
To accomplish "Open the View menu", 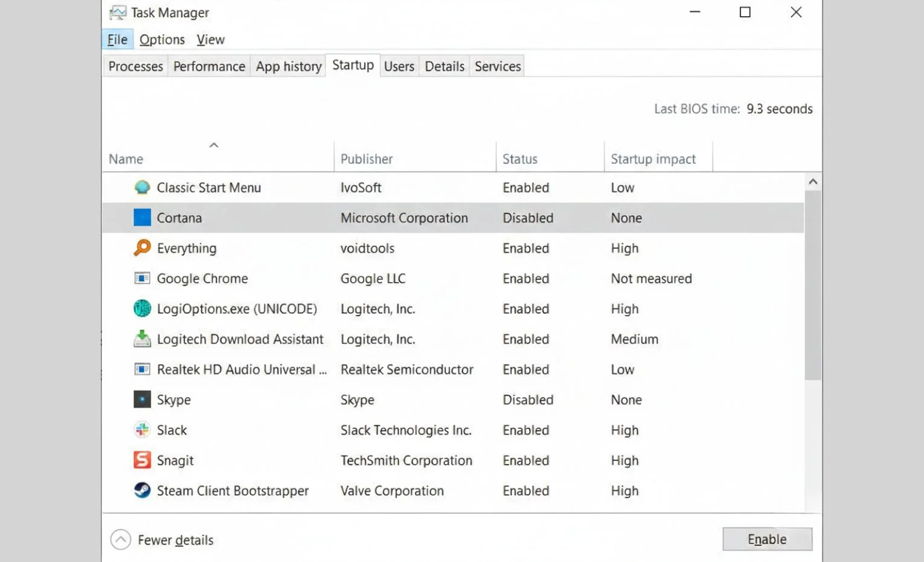I will coord(210,39).
